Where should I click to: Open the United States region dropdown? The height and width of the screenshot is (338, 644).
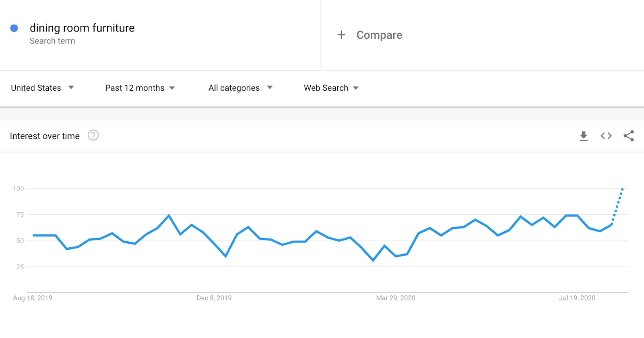pos(42,88)
